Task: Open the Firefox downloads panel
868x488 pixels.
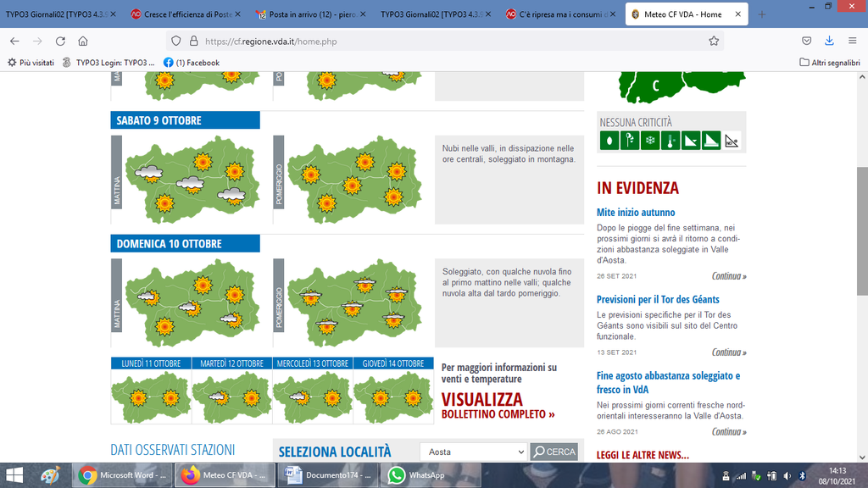Action: coord(828,41)
